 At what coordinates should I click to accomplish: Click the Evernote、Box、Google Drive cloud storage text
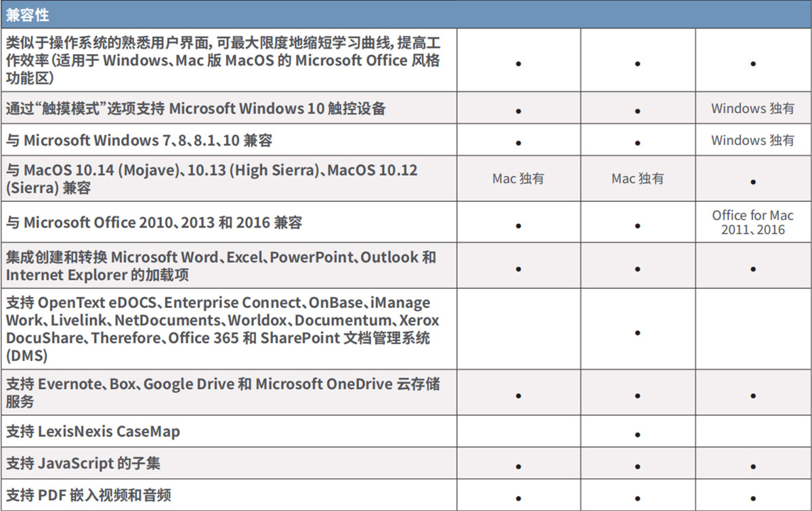pyautogui.click(x=223, y=393)
